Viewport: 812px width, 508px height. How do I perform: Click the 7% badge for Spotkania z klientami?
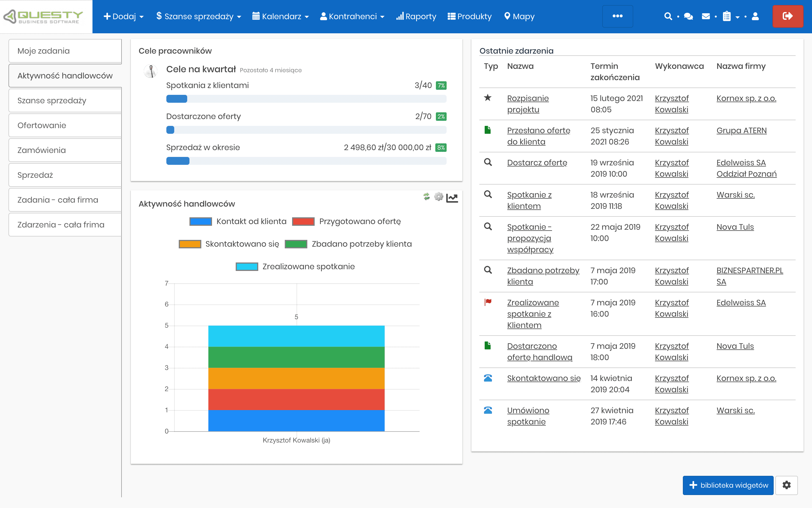tap(441, 85)
